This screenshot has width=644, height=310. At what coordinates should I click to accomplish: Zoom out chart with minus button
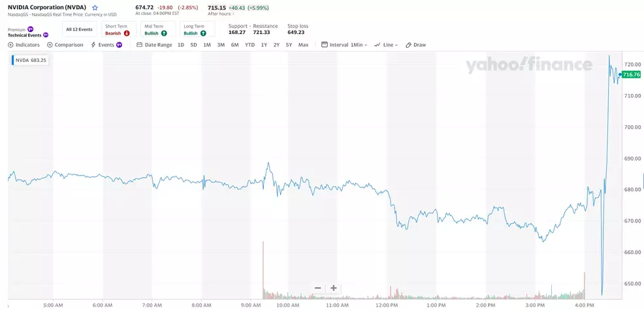pos(317,288)
